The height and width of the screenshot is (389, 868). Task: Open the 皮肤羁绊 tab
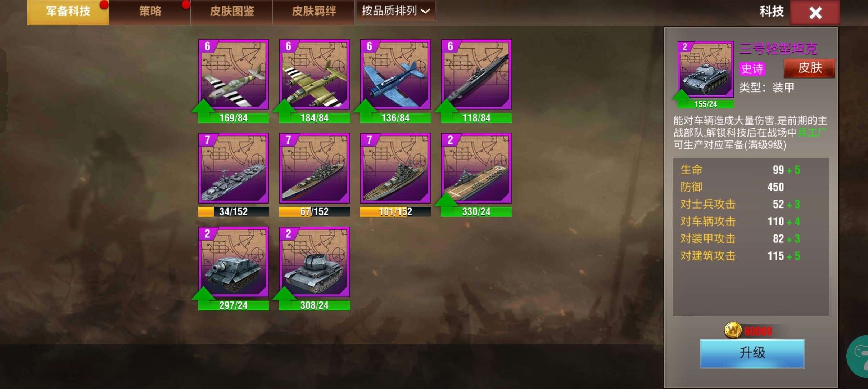click(x=314, y=12)
